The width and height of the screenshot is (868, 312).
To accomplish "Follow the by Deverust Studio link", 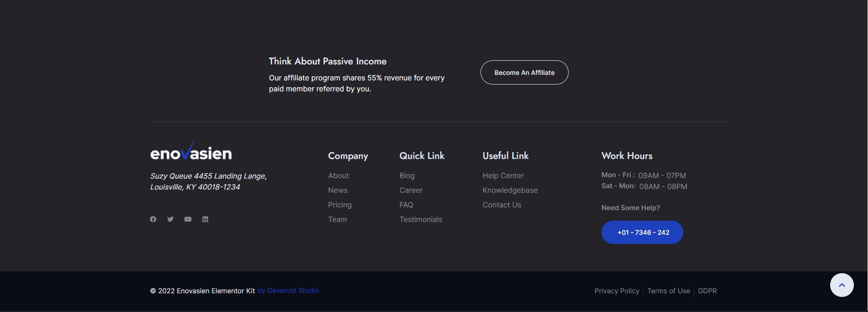I will point(288,291).
